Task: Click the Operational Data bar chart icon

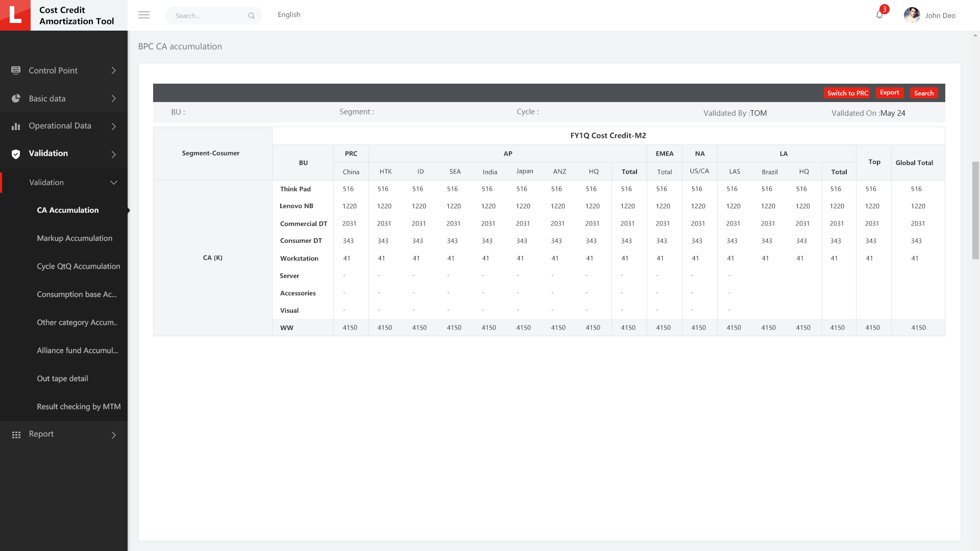Action: (16, 126)
